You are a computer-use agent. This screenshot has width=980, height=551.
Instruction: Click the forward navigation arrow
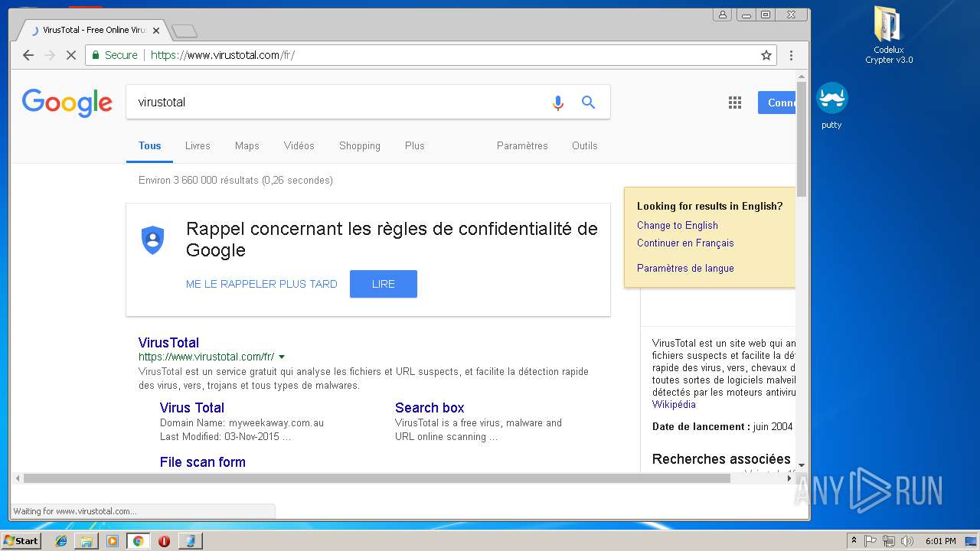coord(50,55)
